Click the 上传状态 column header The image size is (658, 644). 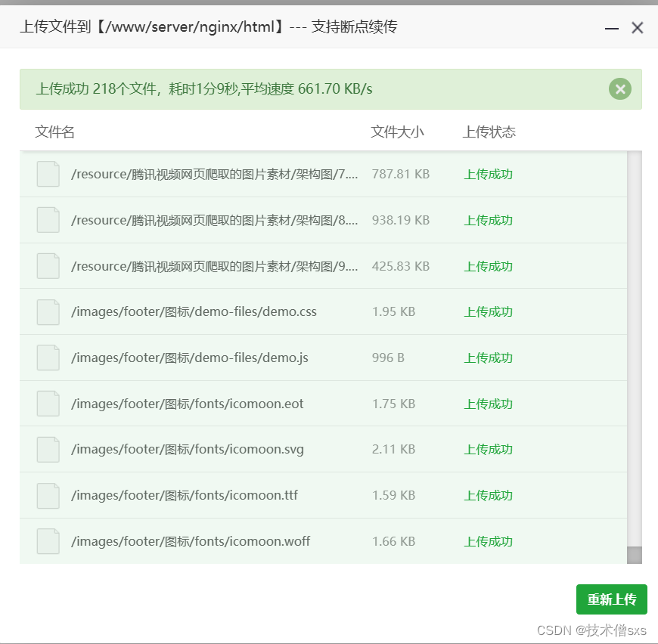pos(489,132)
